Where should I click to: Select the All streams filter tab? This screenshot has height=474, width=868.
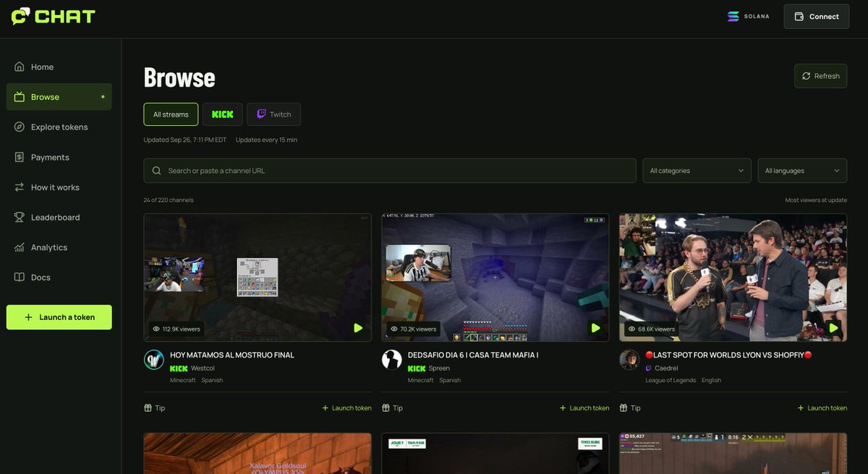pyautogui.click(x=171, y=114)
